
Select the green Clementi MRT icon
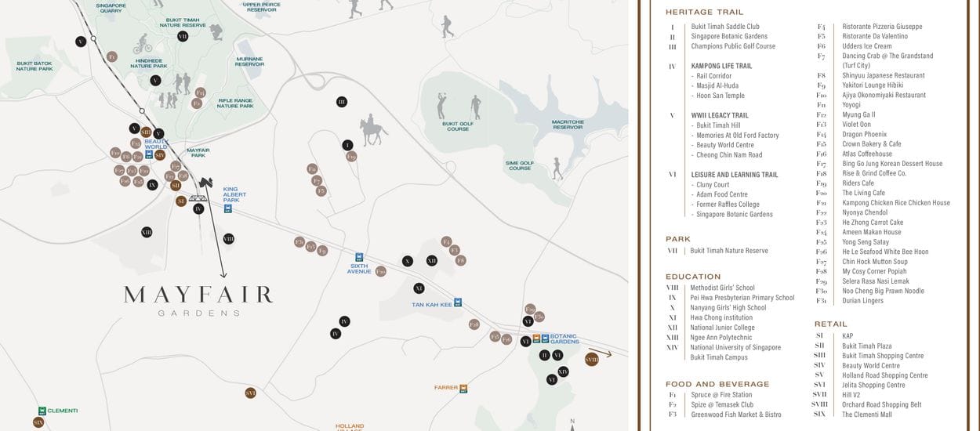tap(42, 411)
